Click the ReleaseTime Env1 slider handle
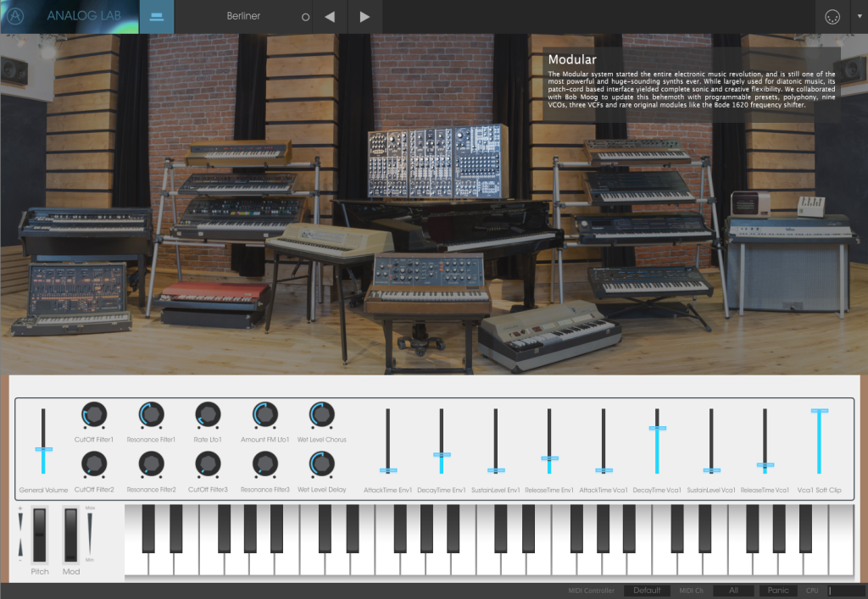This screenshot has width=868, height=599. (549, 458)
